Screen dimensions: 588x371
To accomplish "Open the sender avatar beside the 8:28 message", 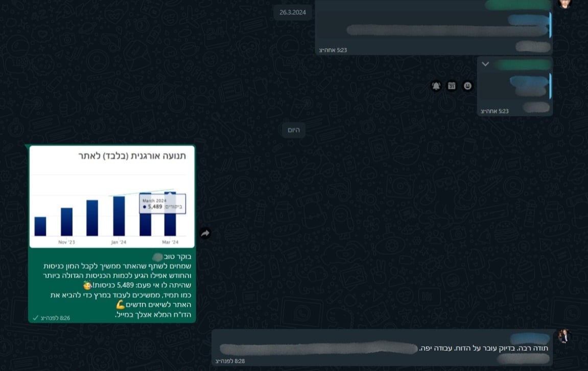I will tap(564, 336).
